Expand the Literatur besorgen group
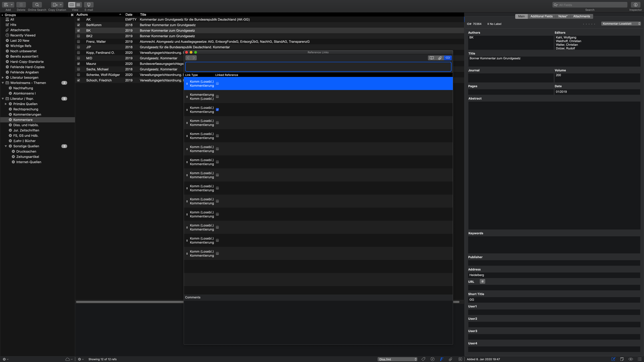Screen dimensions: 644x362 3,77
